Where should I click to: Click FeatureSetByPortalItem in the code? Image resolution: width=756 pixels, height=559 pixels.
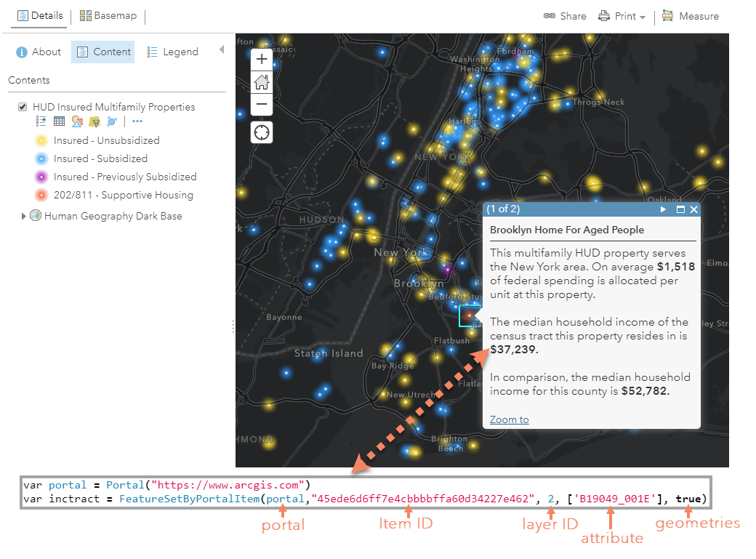tap(190, 499)
